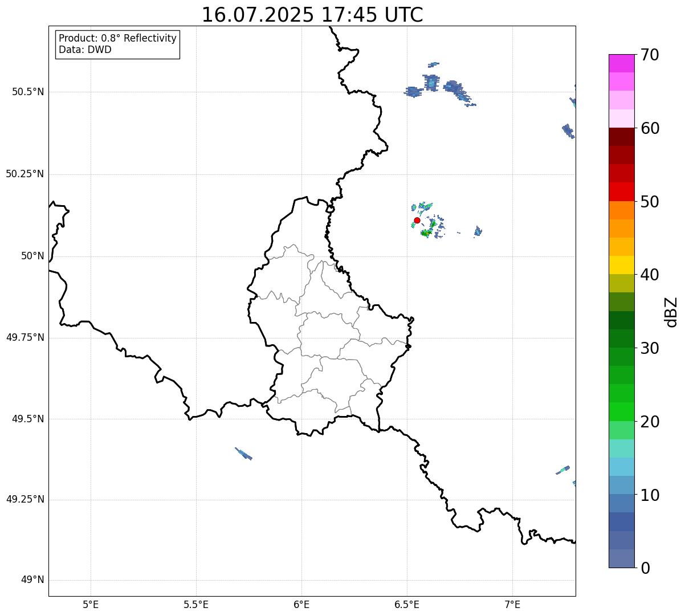
Task: Click the cyan swatch above 10 dBZ
Action: (622, 467)
